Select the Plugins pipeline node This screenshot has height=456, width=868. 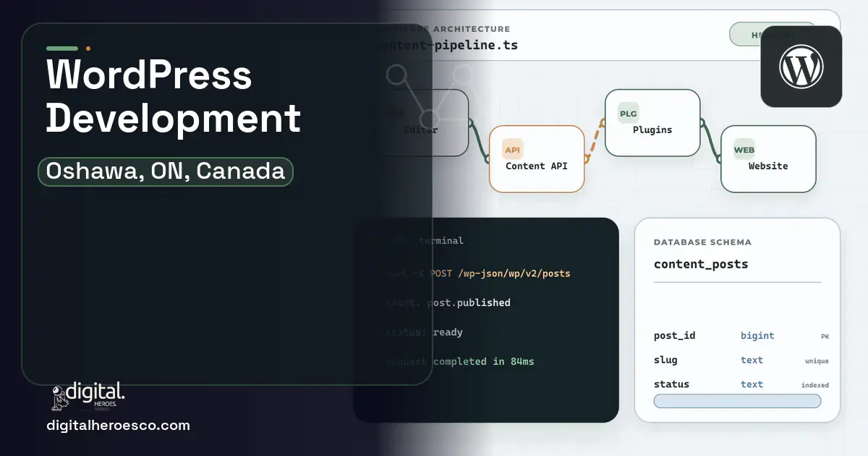pyautogui.click(x=652, y=122)
